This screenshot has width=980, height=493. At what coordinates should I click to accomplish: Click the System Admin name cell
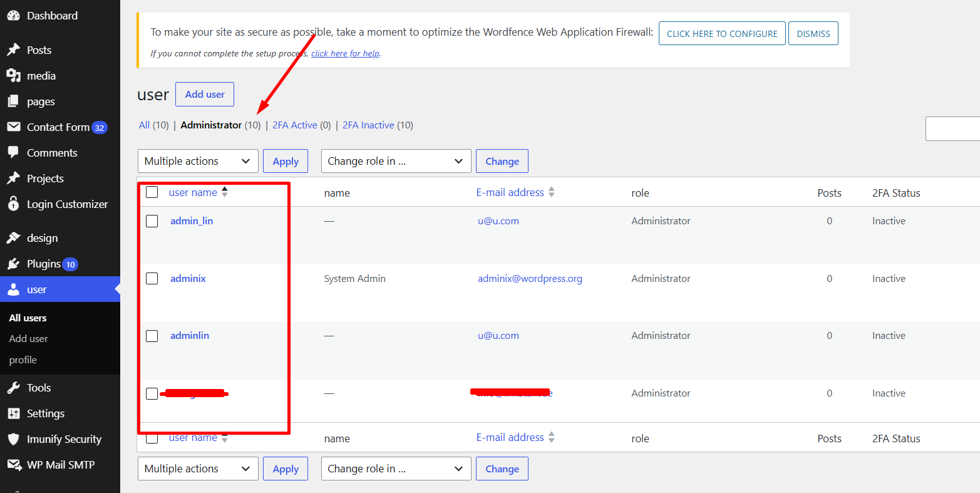[x=355, y=279]
